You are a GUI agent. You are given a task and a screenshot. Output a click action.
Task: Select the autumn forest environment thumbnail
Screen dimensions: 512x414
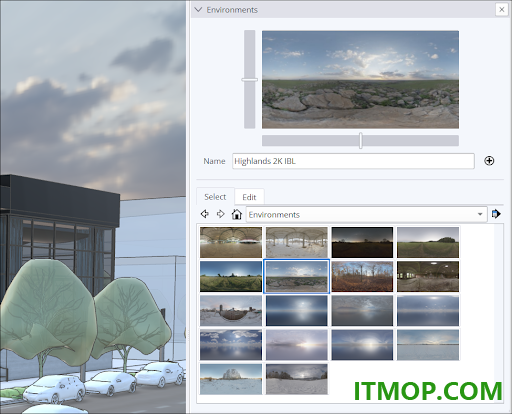362,276
